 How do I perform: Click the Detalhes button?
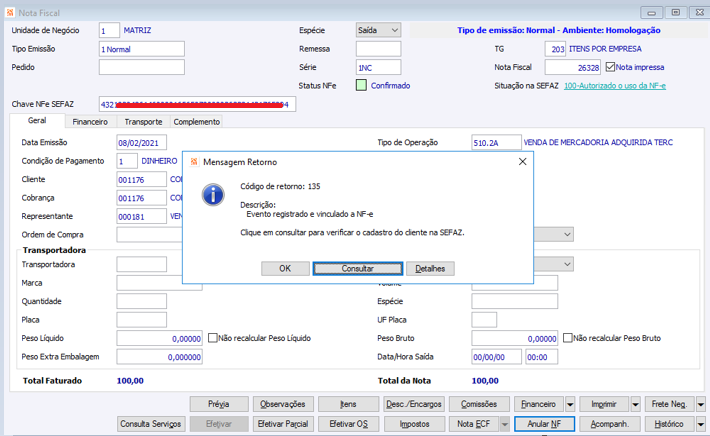click(x=430, y=268)
